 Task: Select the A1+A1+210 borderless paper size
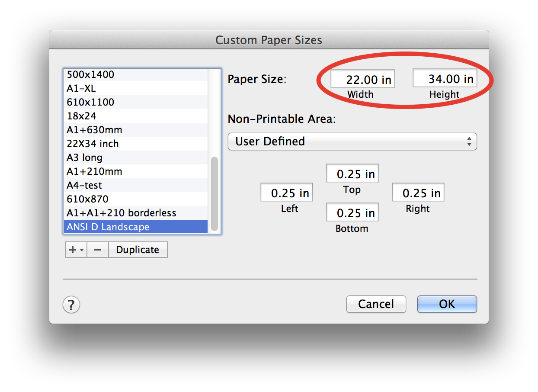pos(135,213)
